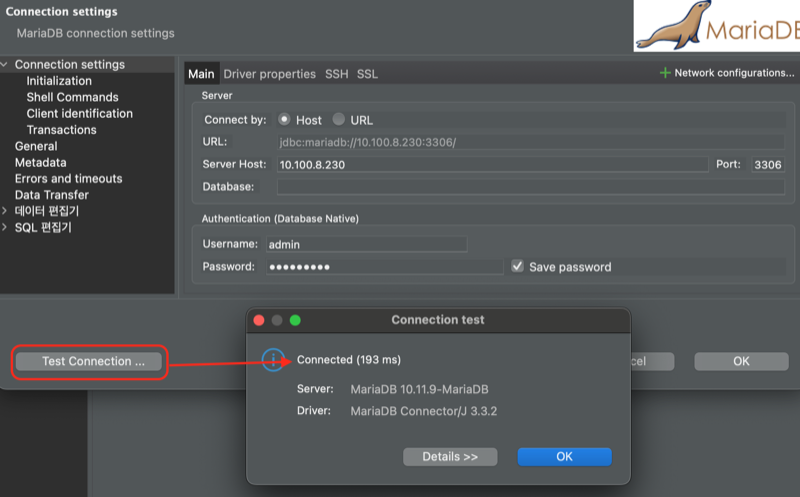Image resolution: width=800 pixels, height=497 pixels.
Task: Click the green zoom button of Connection test
Action: pyautogui.click(x=295, y=320)
